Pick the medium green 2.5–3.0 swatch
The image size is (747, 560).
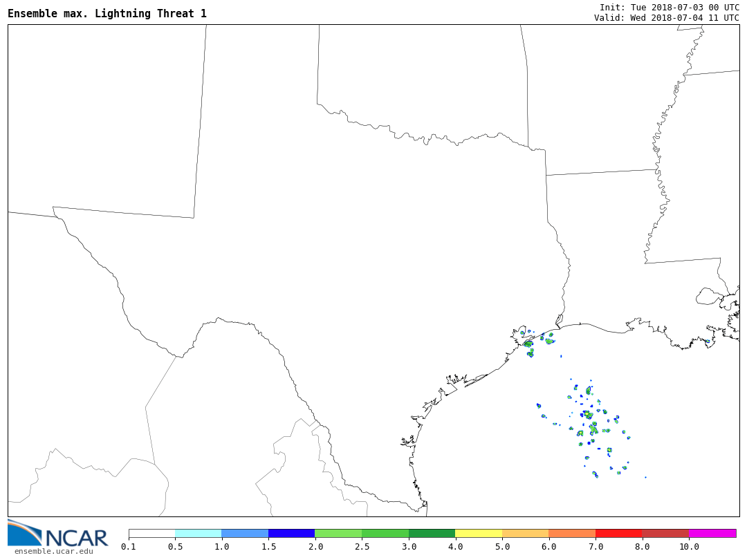385,533
